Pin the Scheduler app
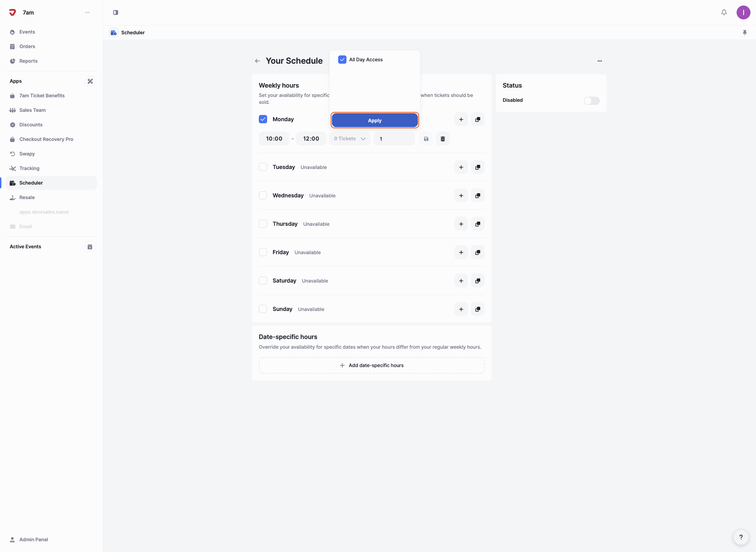Viewport: 756px width, 552px height. pos(745,33)
